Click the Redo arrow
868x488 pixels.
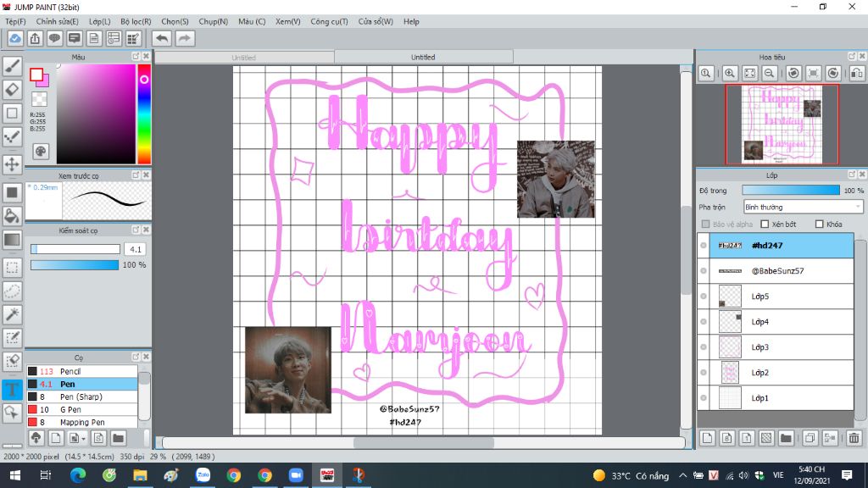point(185,38)
